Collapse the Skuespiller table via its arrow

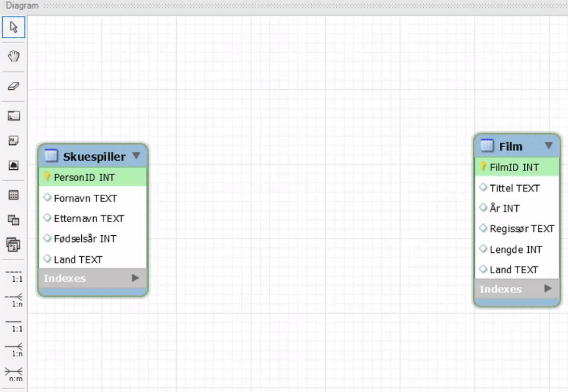(x=136, y=156)
